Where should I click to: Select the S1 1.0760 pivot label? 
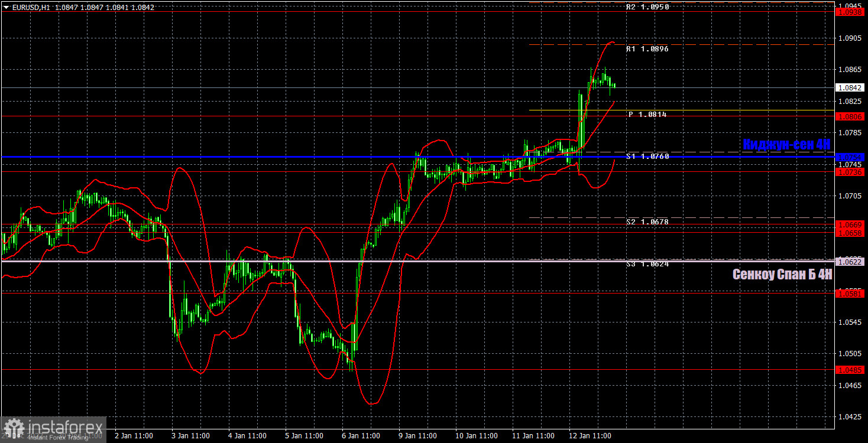click(647, 157)
